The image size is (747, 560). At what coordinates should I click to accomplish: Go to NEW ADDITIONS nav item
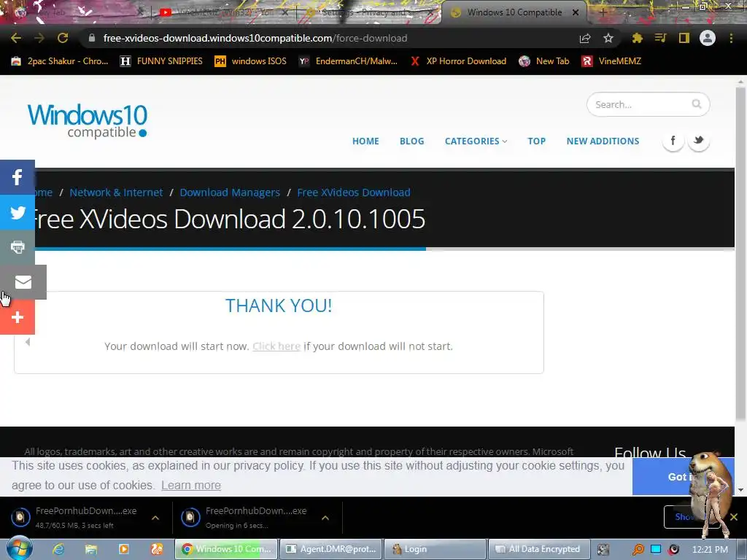(603, 141)
